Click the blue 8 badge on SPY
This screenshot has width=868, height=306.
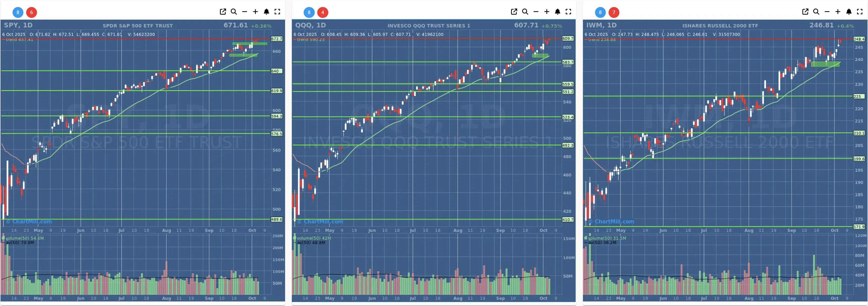pos(18,13)
